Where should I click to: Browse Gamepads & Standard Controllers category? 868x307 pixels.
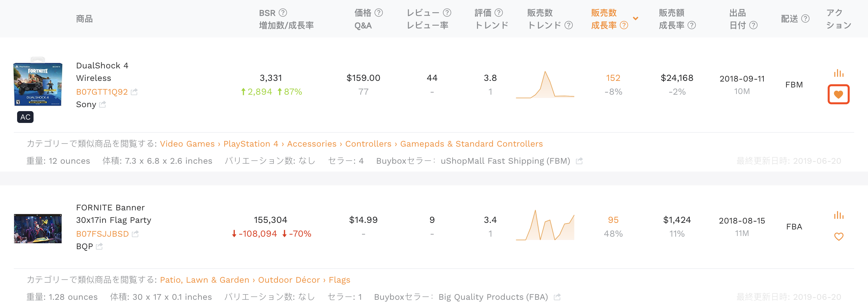click(x=471, y=144)
